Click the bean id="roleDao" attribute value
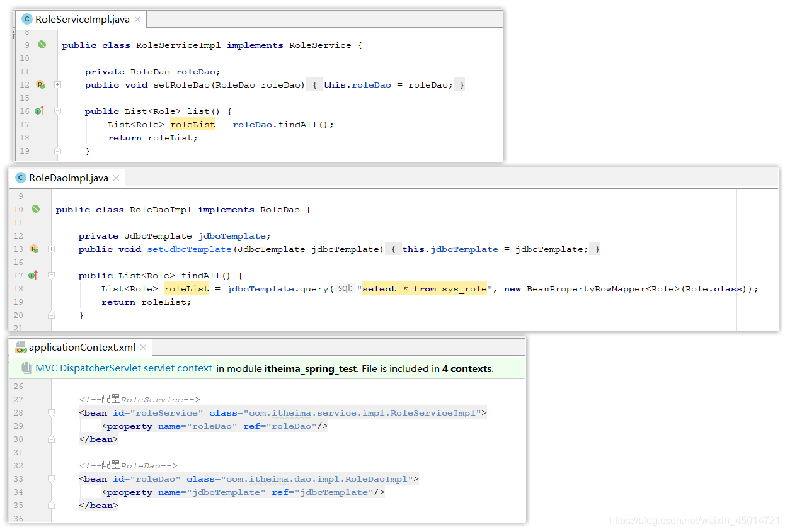The height and width of the screenshot is (532, 785). (156, 479)
